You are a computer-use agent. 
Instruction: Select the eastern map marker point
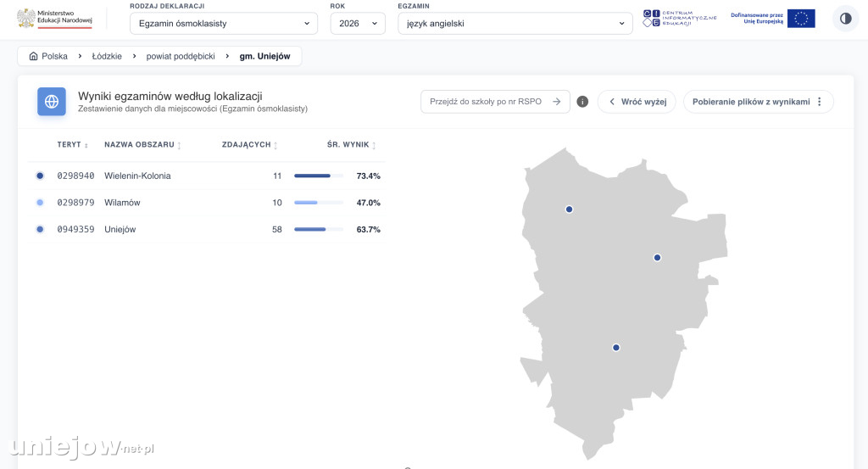coord(657,258)
